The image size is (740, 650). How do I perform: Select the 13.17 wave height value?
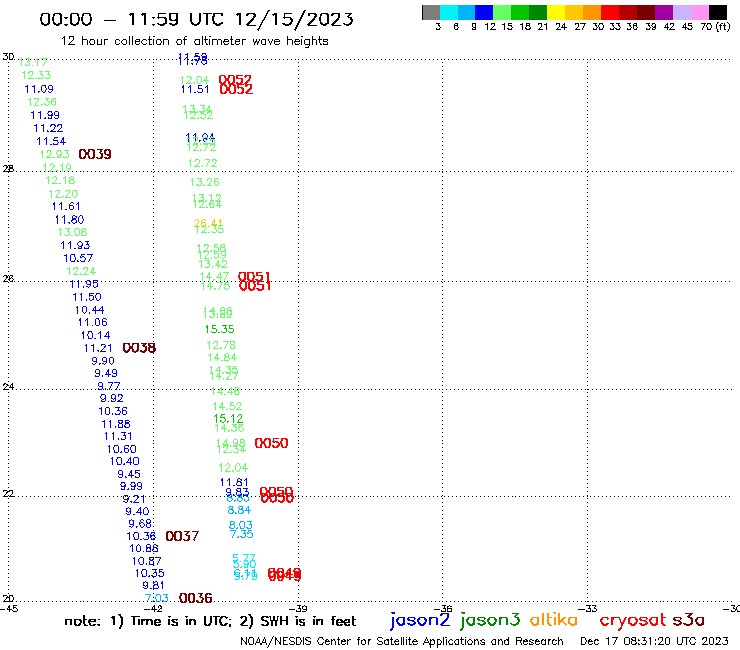33,62
